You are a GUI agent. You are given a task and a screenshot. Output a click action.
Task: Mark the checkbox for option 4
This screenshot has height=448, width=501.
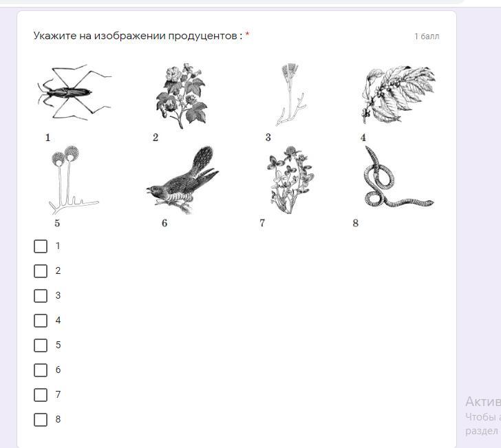41,321
